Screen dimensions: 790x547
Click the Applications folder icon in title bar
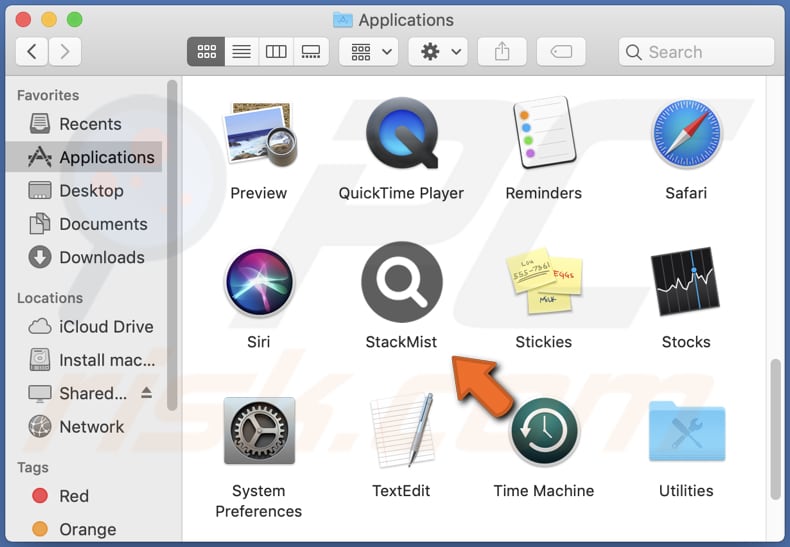click(343, 20)
